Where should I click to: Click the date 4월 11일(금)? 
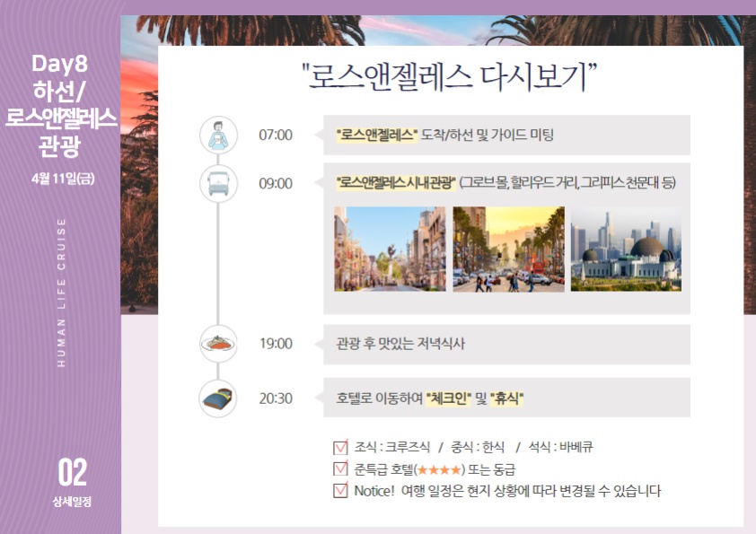click(x=63, y=179)
